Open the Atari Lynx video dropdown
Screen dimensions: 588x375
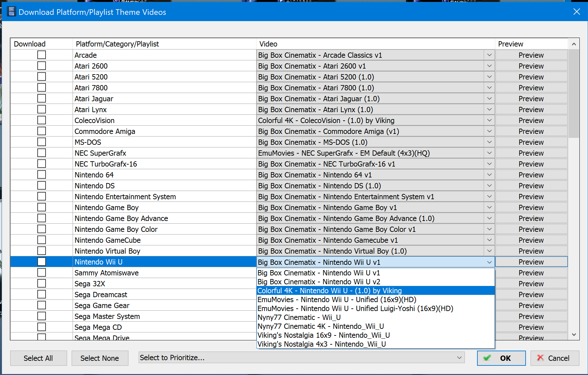(489, 109)
